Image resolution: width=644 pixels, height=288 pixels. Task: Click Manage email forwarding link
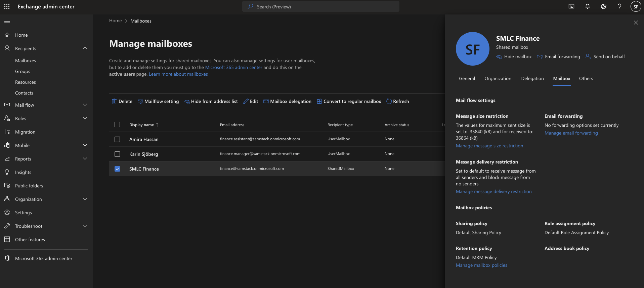(x=571, y=133)
